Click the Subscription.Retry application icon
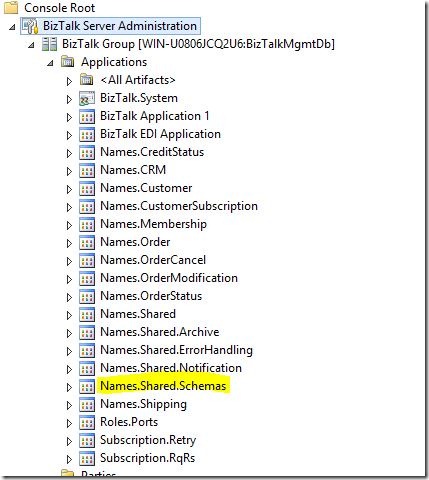Screen dimensions: 429x480 click(87, 441)
